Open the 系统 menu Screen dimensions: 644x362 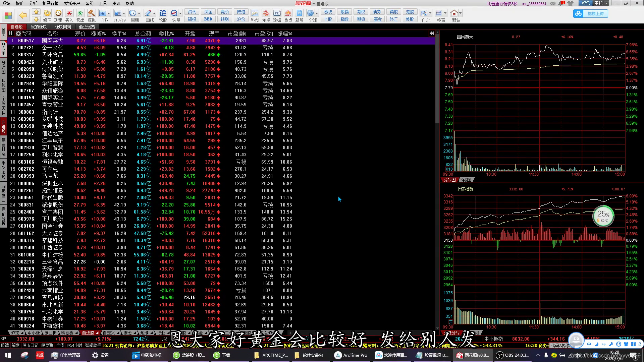[x=6, y=3]
